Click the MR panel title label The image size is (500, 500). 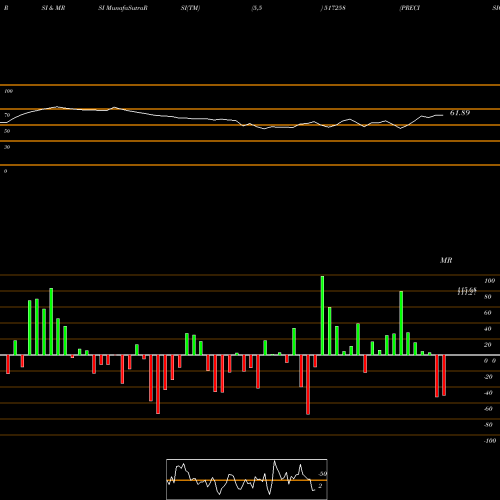pos(446,260)
